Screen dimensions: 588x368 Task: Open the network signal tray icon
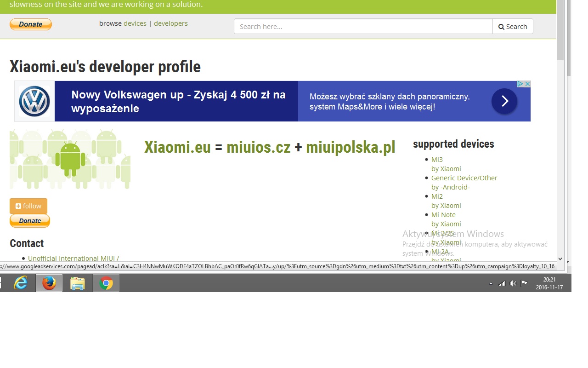point(502,283)
